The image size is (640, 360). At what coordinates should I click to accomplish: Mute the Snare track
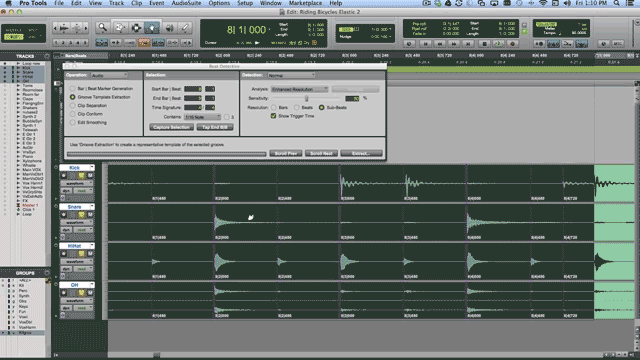pyautogui.click(x=90, y=215)
